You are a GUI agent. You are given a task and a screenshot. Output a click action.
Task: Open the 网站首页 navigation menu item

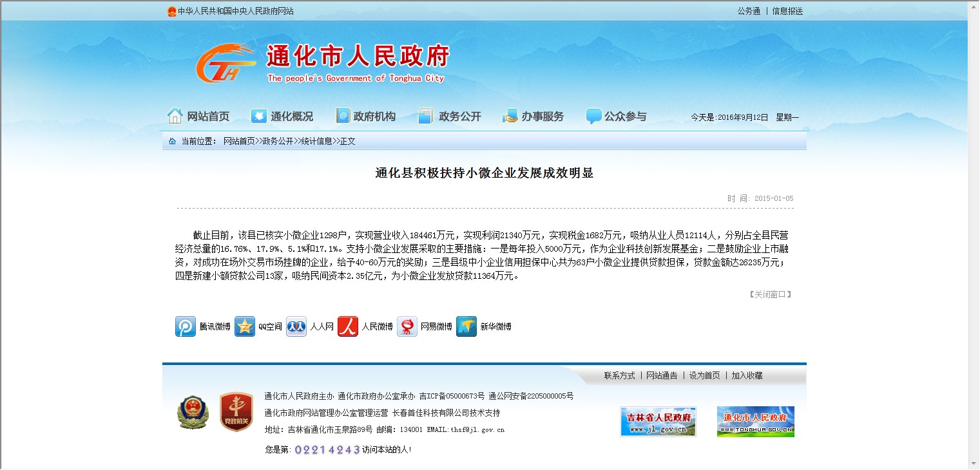click(198, 117)
